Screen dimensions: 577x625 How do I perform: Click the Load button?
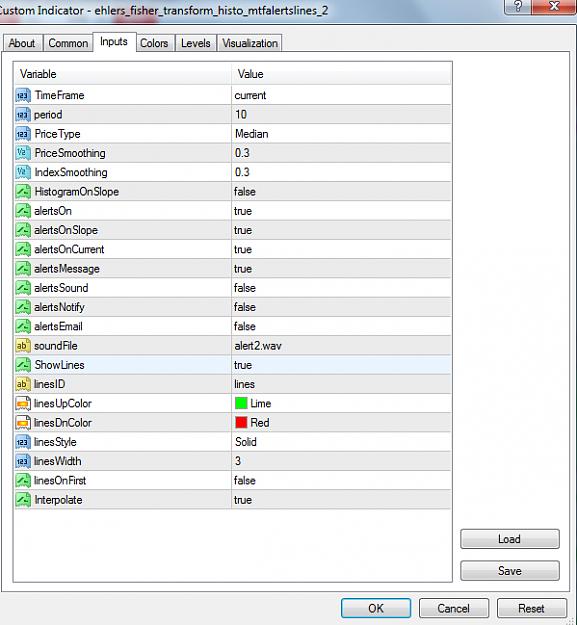point(510,539)
